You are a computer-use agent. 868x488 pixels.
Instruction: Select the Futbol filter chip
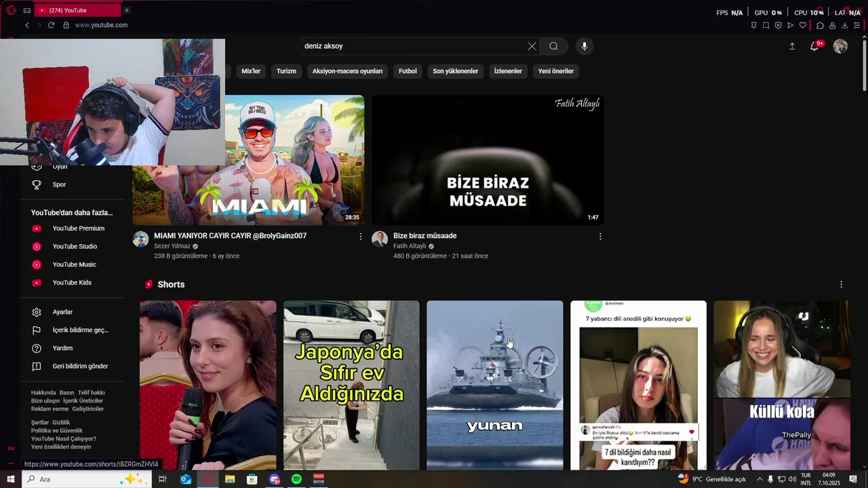pos(408,71)
